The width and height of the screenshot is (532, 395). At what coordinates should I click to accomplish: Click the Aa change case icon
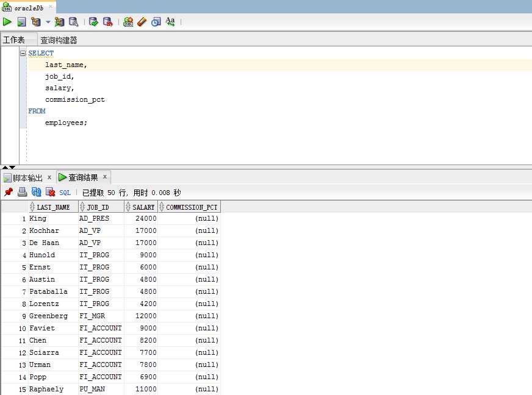click(170, 22)
